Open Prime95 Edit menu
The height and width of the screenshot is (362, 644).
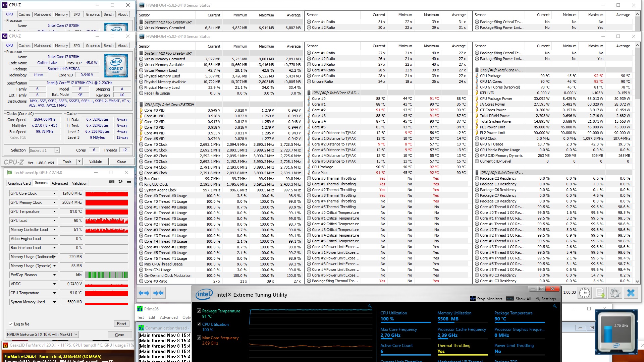(x=152, y=317)
